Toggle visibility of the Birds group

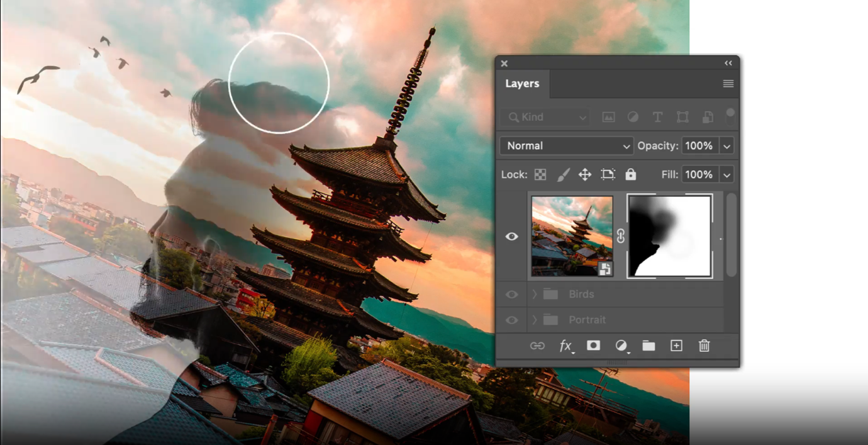click(511, 294)
